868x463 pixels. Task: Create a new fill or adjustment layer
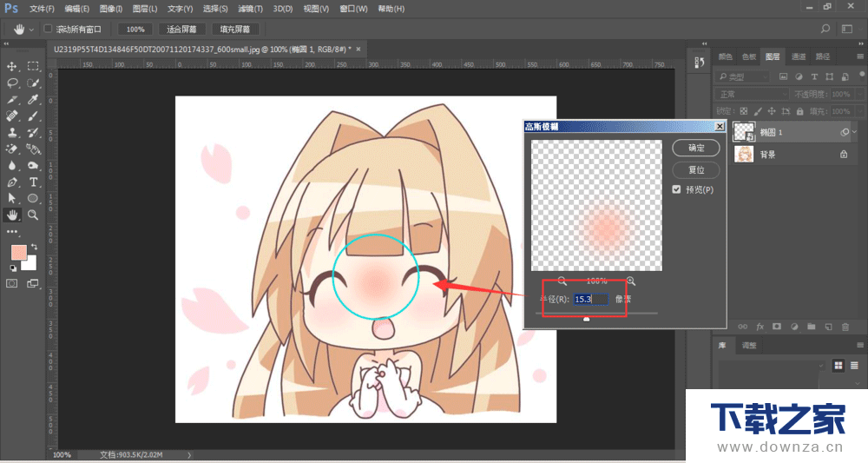point(794,327)
